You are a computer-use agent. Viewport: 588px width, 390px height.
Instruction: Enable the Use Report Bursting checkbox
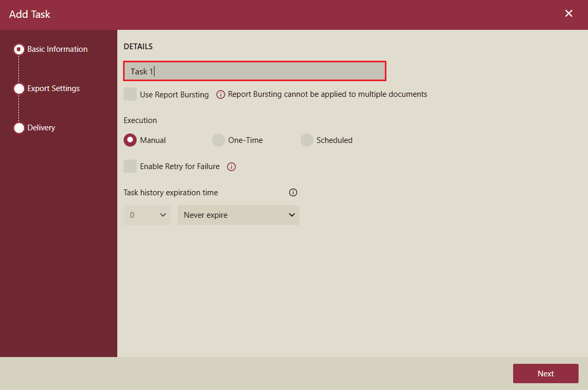(x=130, y=94)
